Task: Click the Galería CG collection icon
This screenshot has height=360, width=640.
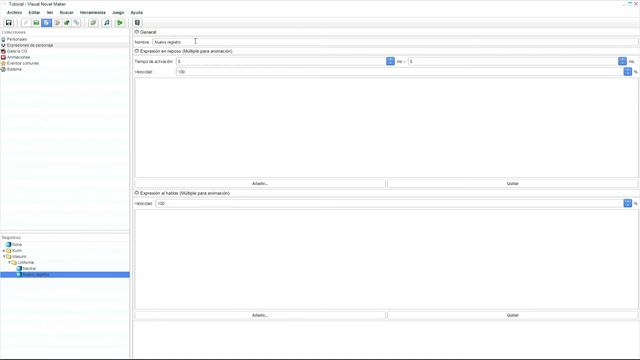Action: [x=3, y=51]
